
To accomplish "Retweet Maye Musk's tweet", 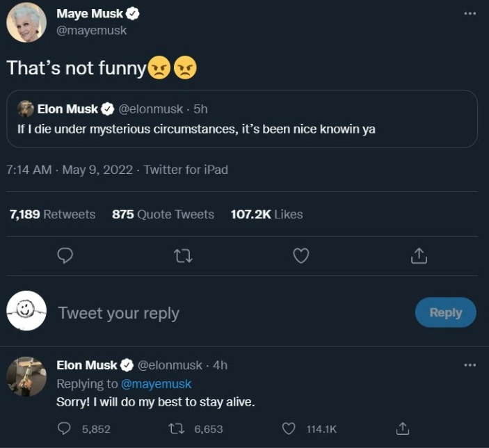I will pyautogui.click(x=182, y=257).
